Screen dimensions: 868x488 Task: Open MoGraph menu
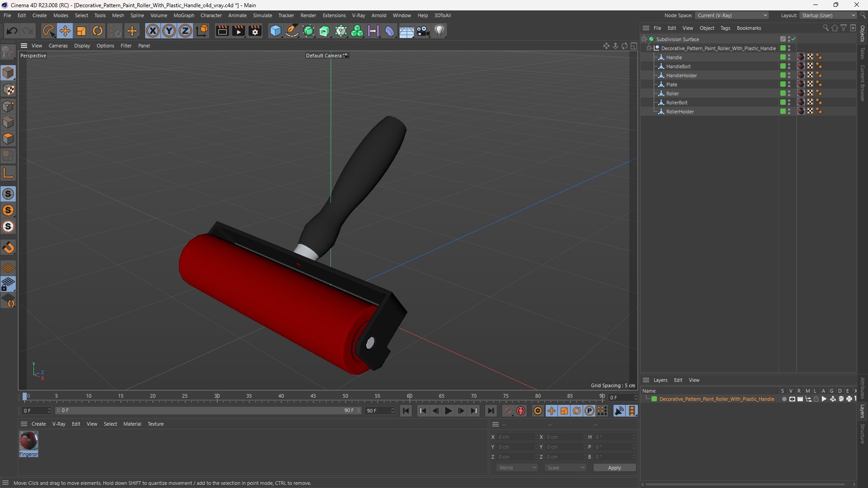coord(184,15)
